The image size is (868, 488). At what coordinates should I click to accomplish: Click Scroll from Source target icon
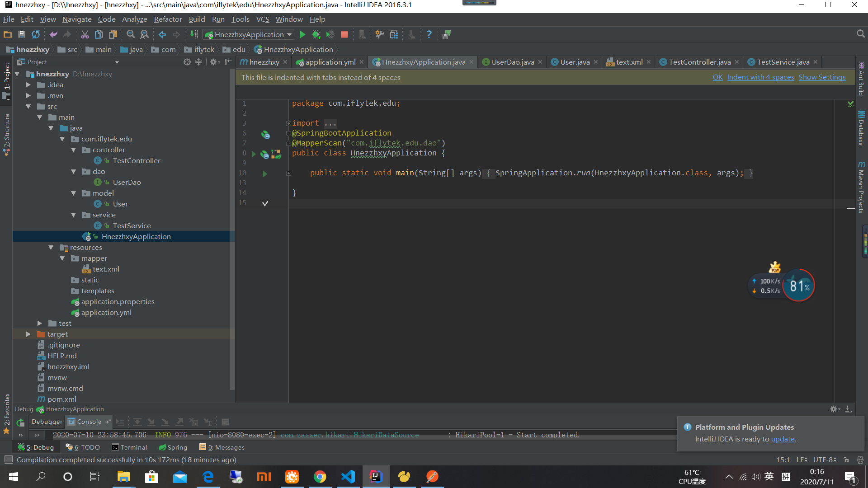[187, 62]
